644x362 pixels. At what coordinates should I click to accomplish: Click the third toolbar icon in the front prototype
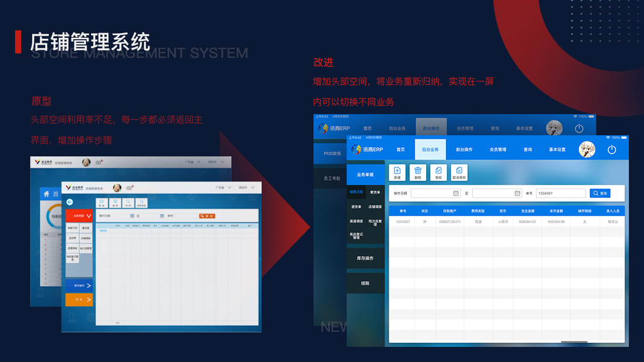(x=128, y=203)
